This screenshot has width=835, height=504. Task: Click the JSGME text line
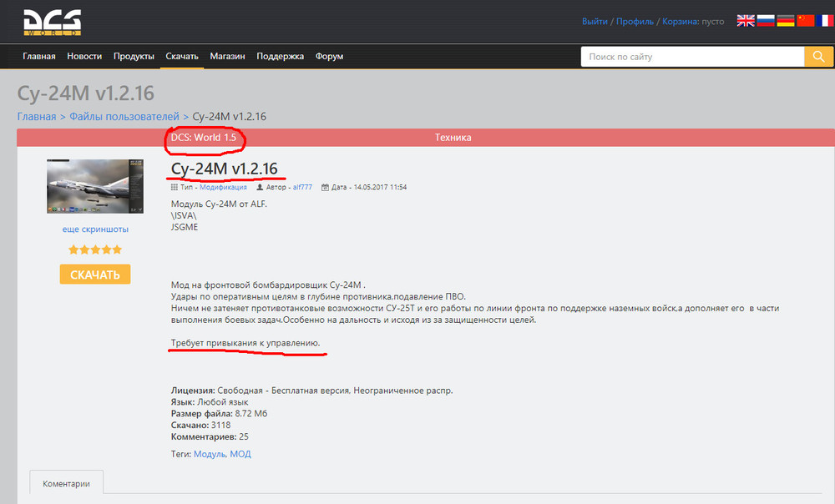click(185, 227)
